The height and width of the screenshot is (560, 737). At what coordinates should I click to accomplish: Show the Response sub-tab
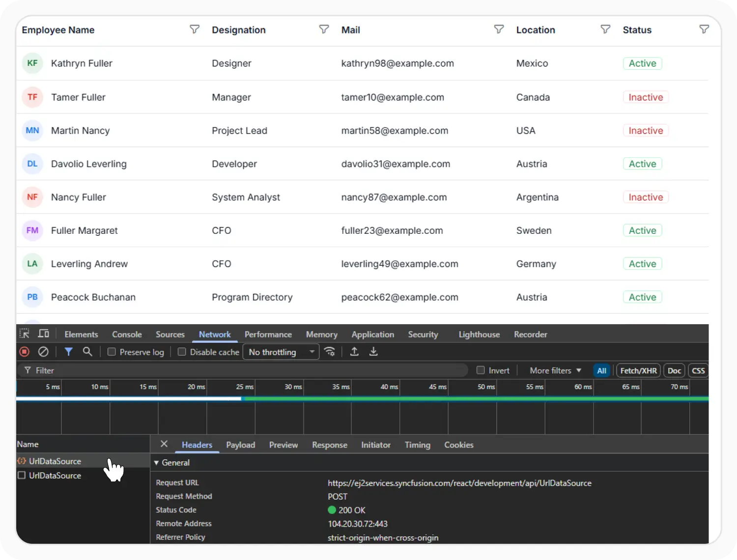(x=330, y=445)
